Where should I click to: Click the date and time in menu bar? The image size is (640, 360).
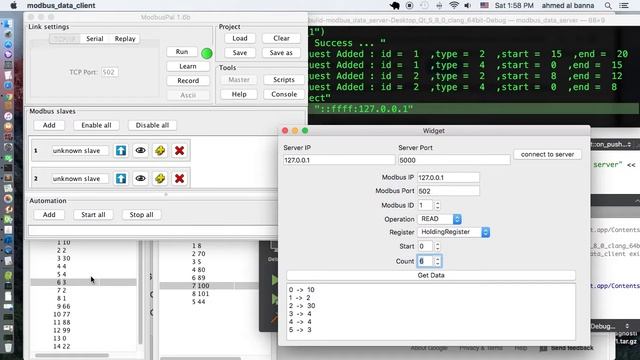click(514, 5)
